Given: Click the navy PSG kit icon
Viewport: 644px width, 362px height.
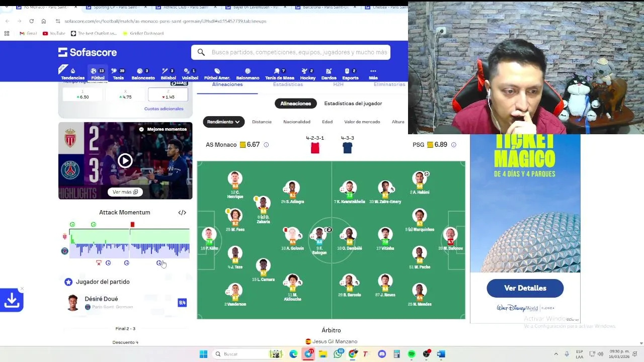Looking at the screenshot, I should coord(347,148).
